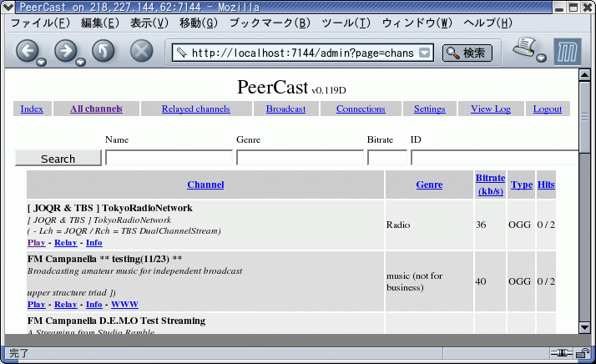The width and height of the screenshot is (596, 364).
Task: Open the Settings tab
Action: coord(430,109)
